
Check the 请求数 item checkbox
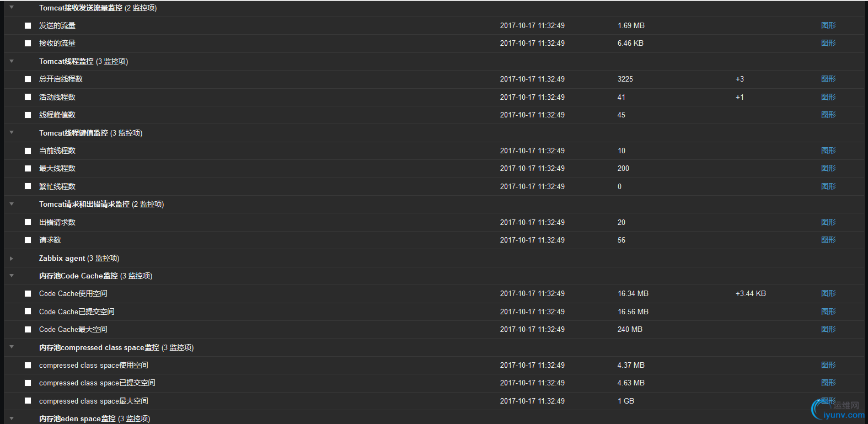point(28,240)
